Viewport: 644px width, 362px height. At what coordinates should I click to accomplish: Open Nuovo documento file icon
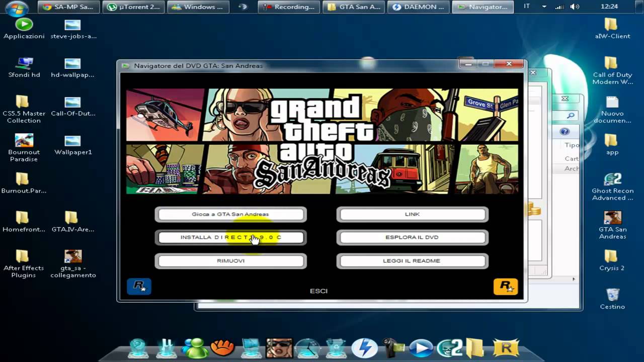click(612, 110)
